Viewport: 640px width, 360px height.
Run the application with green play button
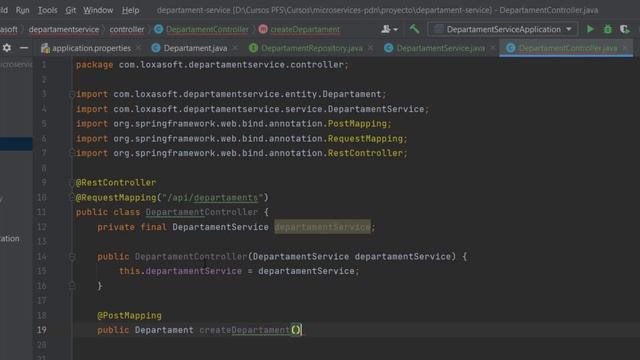(590, 29)
